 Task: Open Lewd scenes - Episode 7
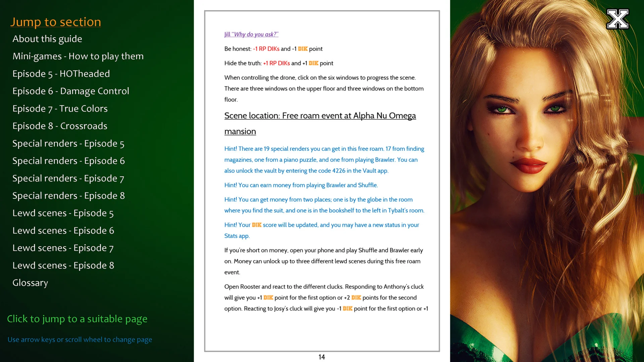click(63, 248)
